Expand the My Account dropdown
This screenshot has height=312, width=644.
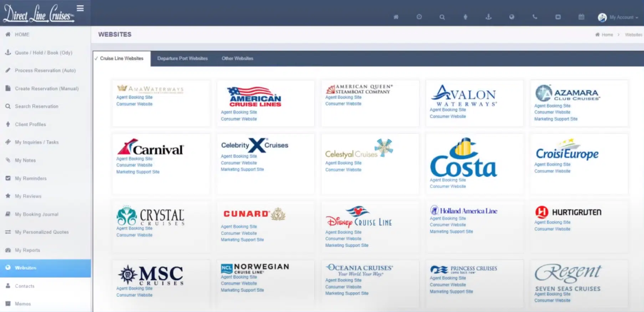click(x=624, y=17)
